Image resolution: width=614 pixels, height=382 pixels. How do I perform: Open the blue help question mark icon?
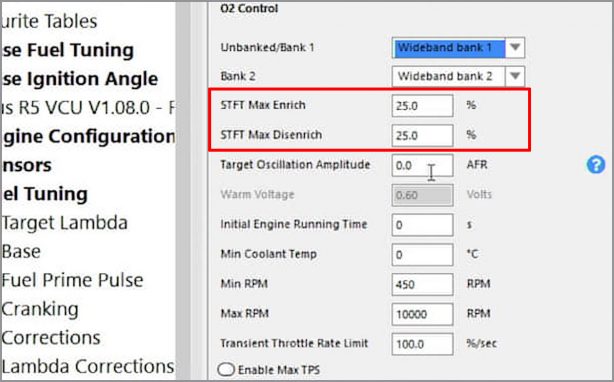click(x=596, y=165)
